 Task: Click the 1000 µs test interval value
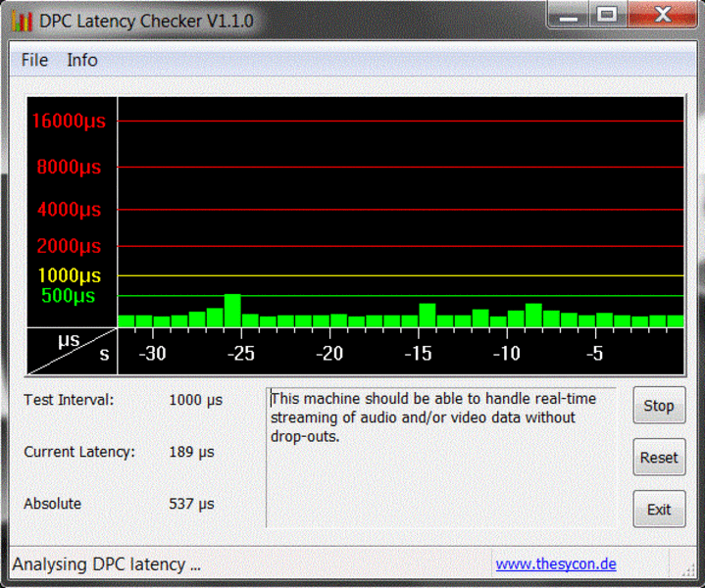tap(195, 400)
